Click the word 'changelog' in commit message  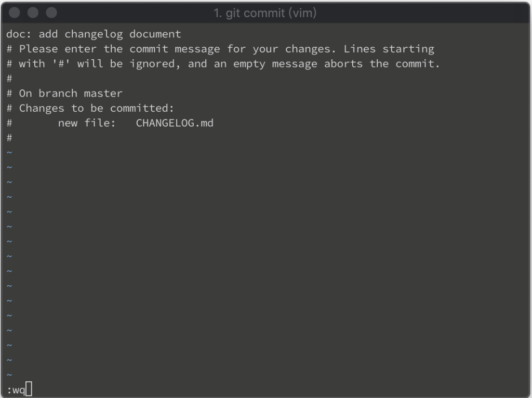[94, 34]
